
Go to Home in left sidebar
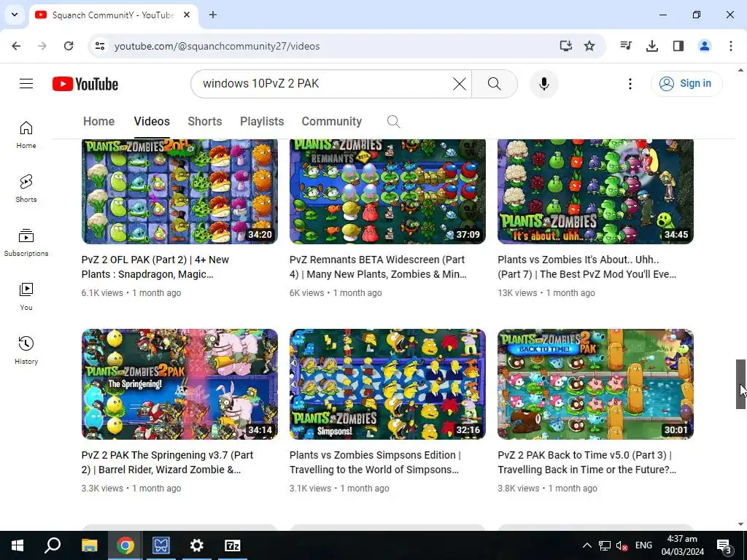pyautogui.click(x=26, y=135)
